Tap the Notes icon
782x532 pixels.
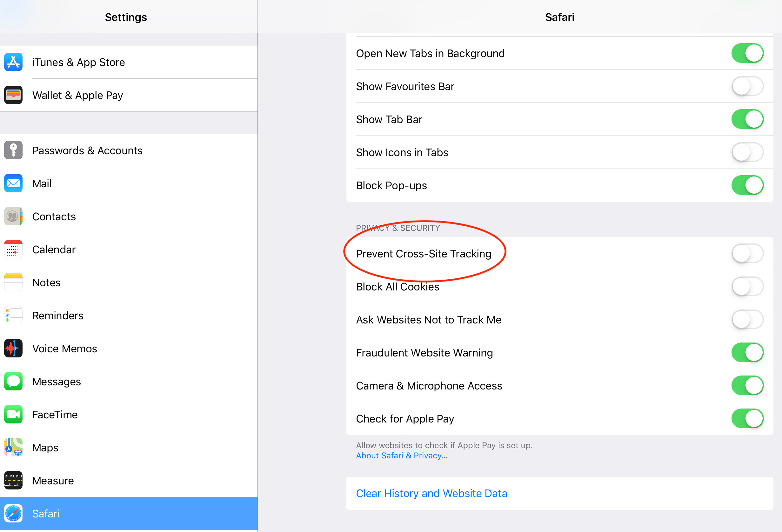[13, 282]
